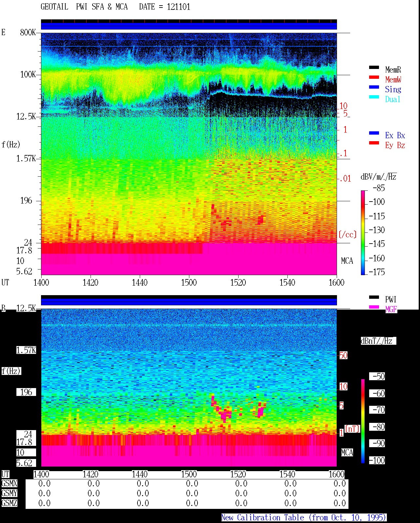
Task: Click the black PWI legend swatch
Action: [x=374, y=297]
